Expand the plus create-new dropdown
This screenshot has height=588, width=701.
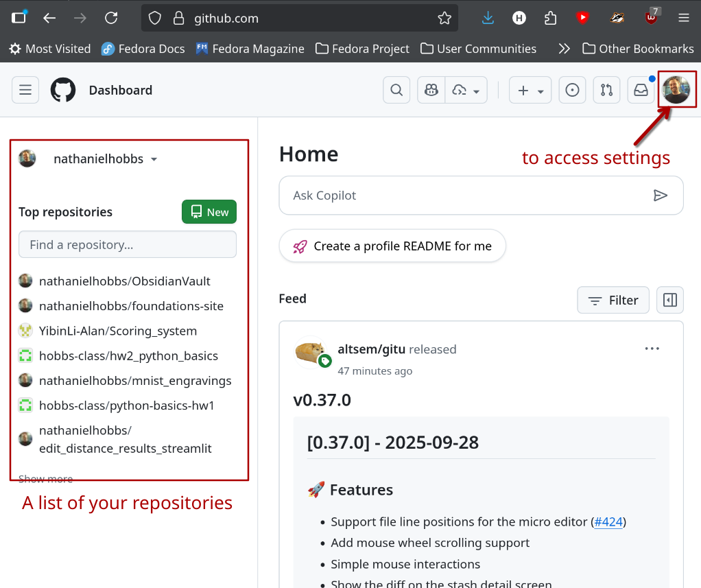(530, 89)
